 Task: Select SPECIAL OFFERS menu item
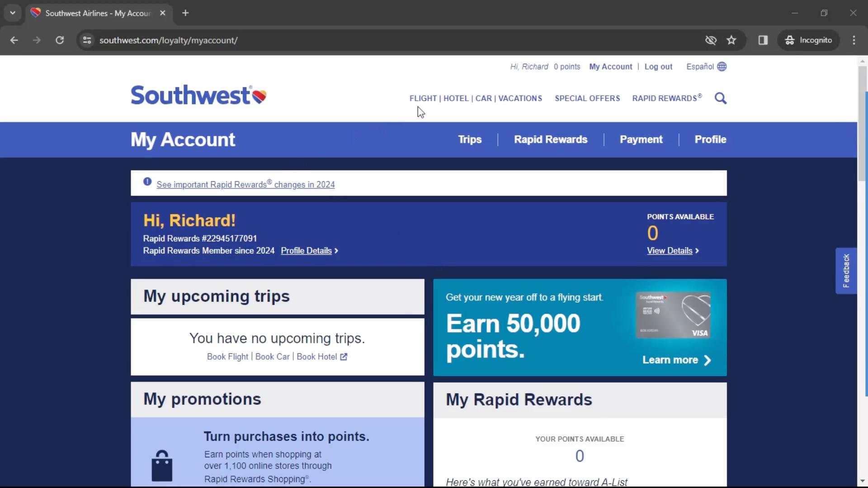click(587, 99)
